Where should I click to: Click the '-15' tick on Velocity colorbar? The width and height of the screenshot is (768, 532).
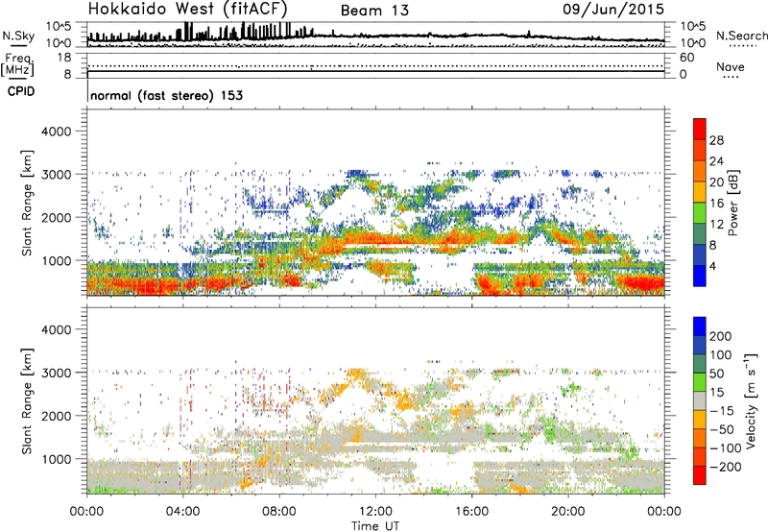[722, 410]
